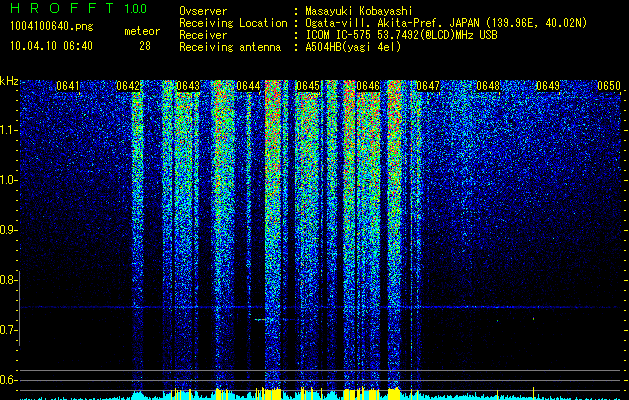Select the 0645 time marker
The image size is (629, 400).
pos(308,86)
